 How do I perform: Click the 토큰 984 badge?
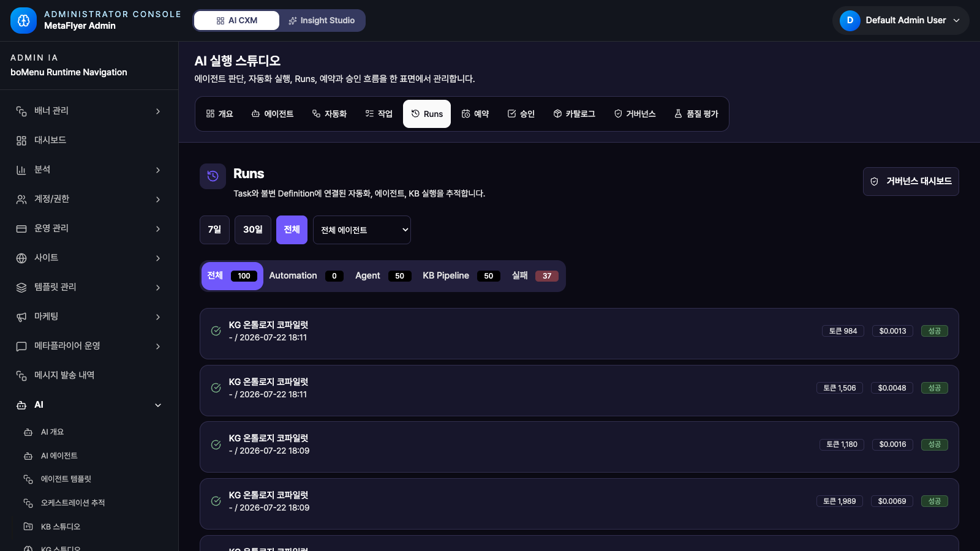point(843,331)
